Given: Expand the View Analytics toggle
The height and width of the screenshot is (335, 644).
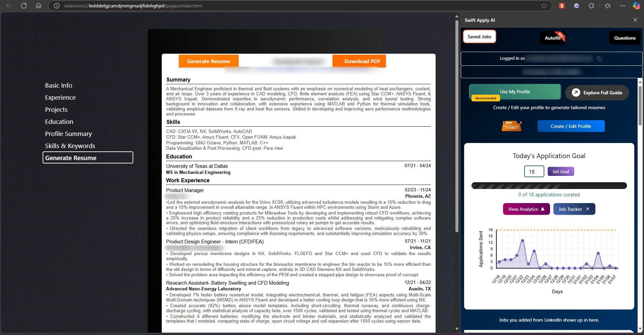Looking at the screenshot, I should 526,209.
